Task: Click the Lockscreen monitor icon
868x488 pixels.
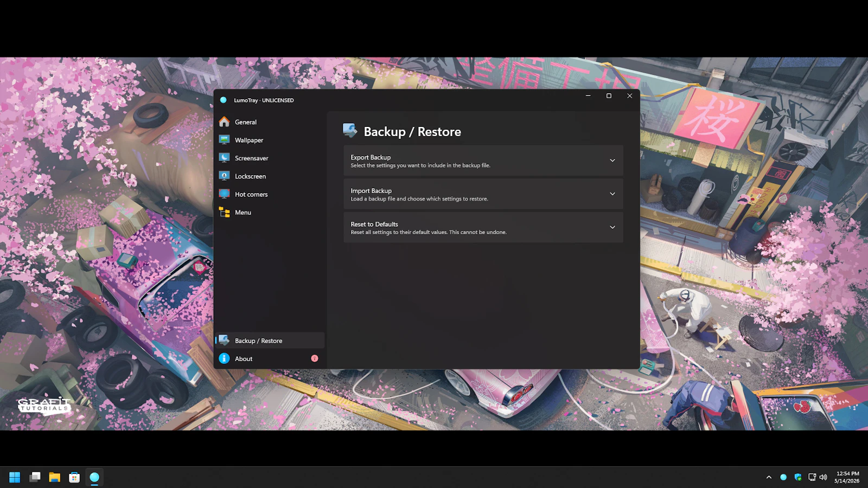Action: pyautogui.click(x=224, y=176)
